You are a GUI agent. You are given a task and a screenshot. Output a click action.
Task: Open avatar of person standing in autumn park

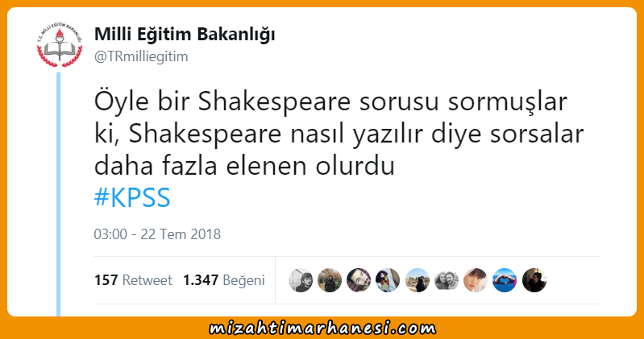pyautogui.click(x=330, y=280)
